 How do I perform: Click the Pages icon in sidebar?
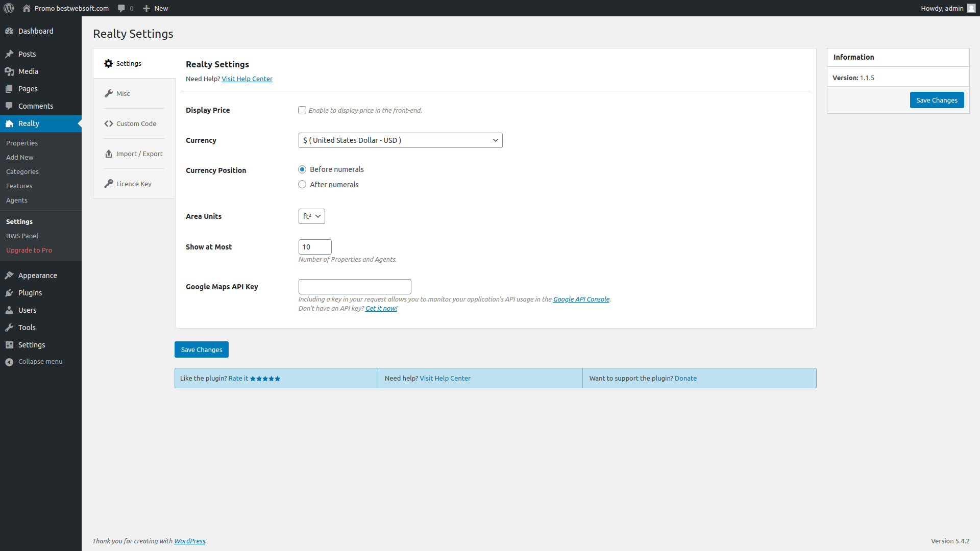coord(9,89)
